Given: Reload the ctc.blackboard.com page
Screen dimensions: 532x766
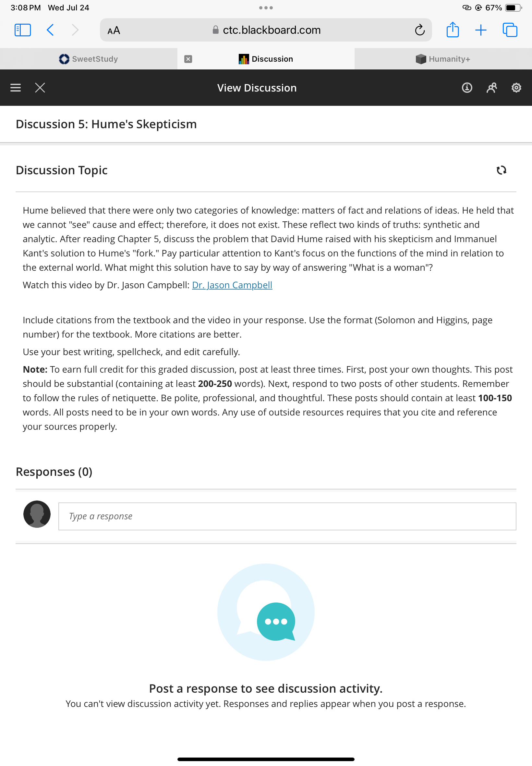Looking at the screenshot, I should (420, 30).
